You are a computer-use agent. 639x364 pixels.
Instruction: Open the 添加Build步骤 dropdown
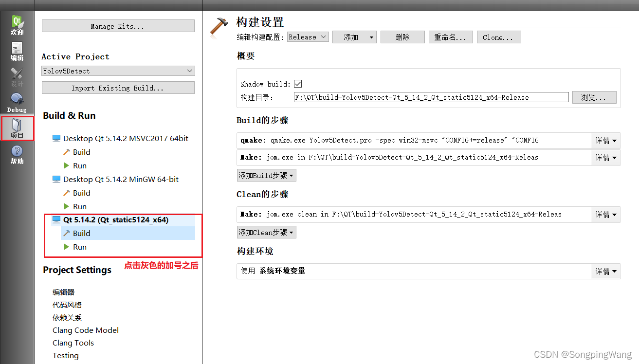coord(266,175)
